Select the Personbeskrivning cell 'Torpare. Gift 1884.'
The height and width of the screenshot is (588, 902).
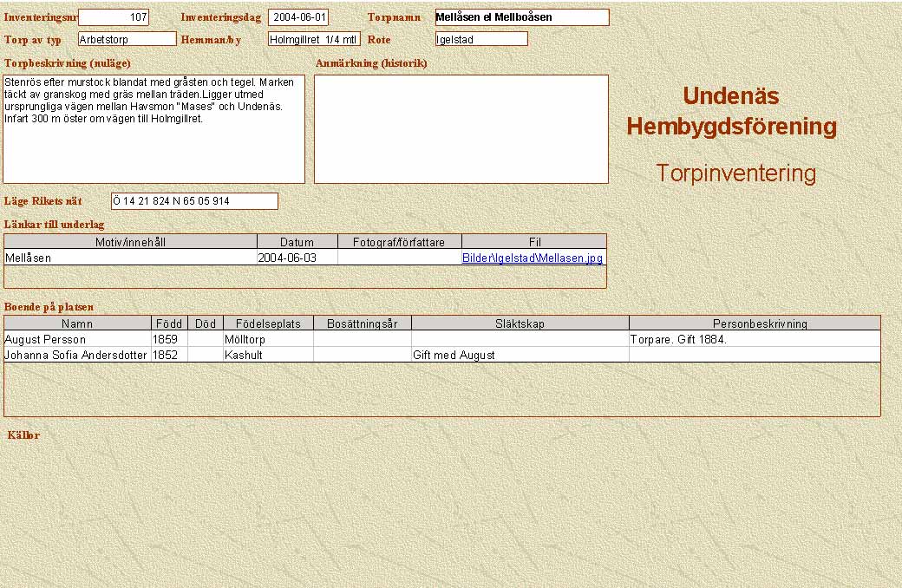[754, 339]
